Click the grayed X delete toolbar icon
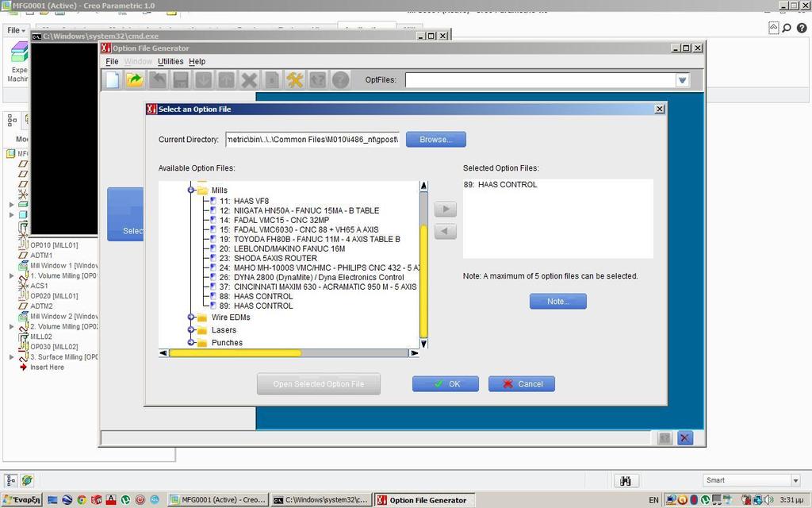This screenshot has height=508, width=812. (x=249, y=80)
